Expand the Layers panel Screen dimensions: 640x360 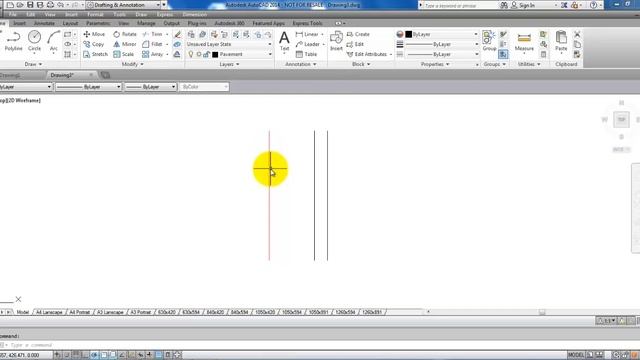pyautogui.click(x=229, y=64)
